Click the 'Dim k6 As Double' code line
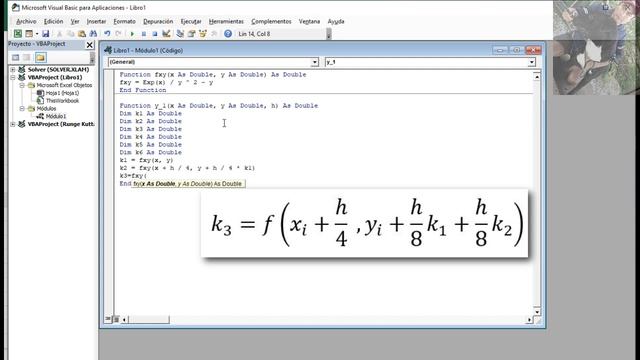 (151, 153)
